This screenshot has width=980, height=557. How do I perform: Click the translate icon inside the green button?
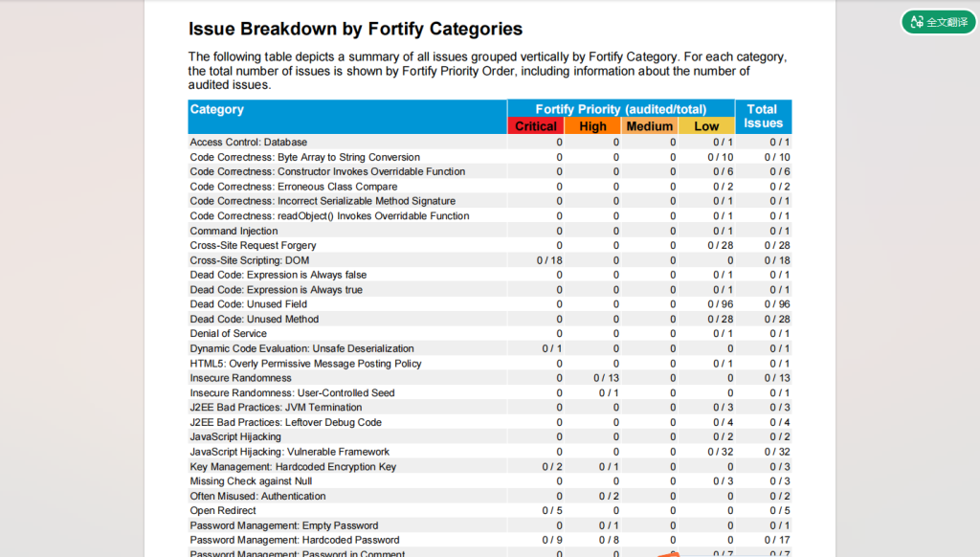point(917,22)
